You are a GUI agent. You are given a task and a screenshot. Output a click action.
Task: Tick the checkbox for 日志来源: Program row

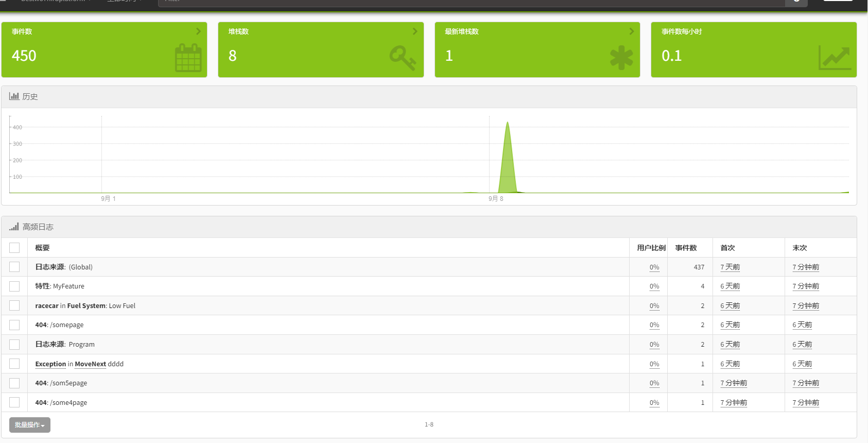click(x=14, y=344)
